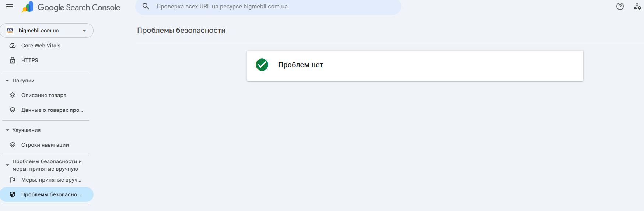
Task: Click the search magnifier icon
Action: click(146, 7)
